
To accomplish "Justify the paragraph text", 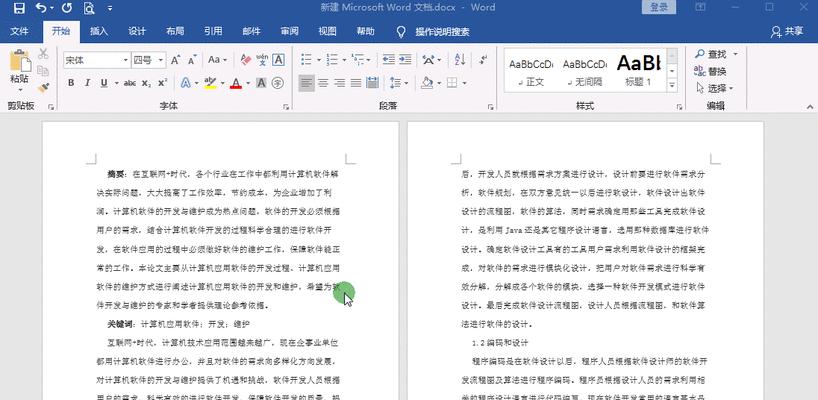I will click(356, 83).
